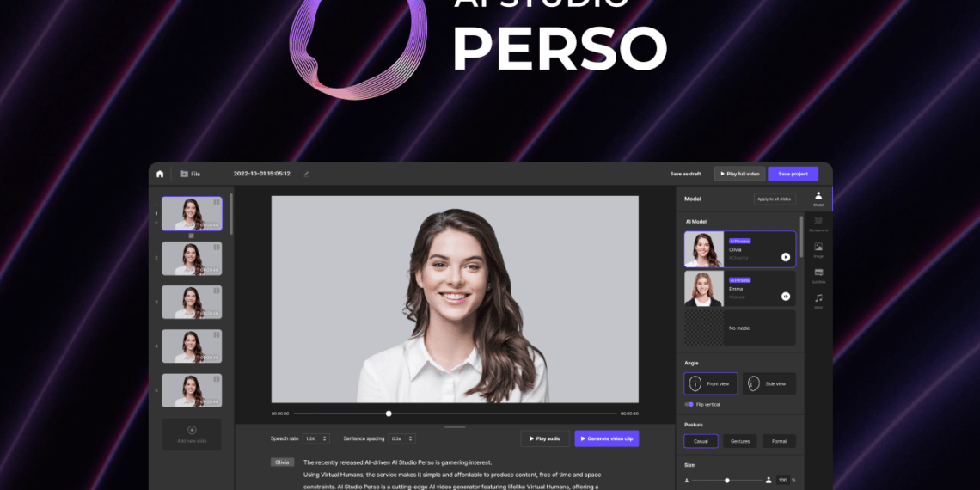Click project name 2022-10-01 15:05:12
Screen dimensions: 980x490
262,174
